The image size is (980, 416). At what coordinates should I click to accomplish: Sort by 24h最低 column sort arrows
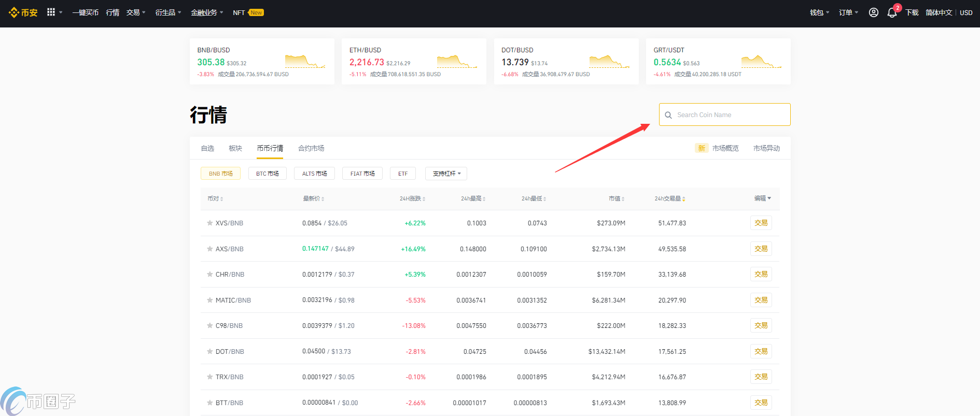pos(544,199)
